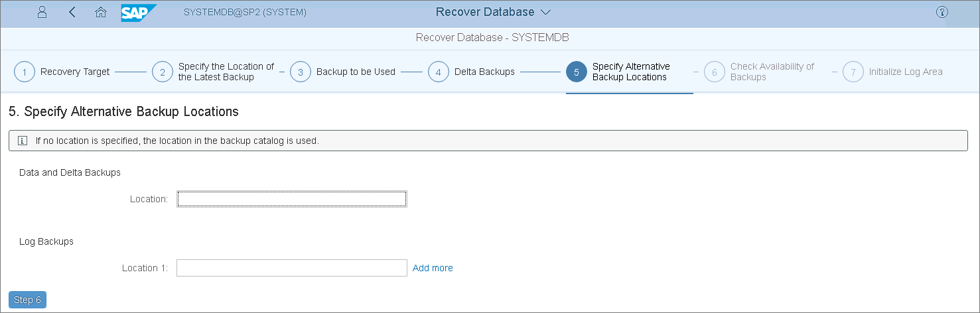Click the information icon in the message strip
The height and width of the screenshot is (313, 980).
22,141
